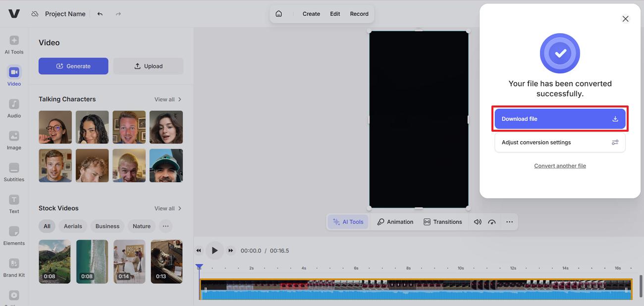Click the Upload button
Viewport: 644px width, 306px height.
[148, 66]
